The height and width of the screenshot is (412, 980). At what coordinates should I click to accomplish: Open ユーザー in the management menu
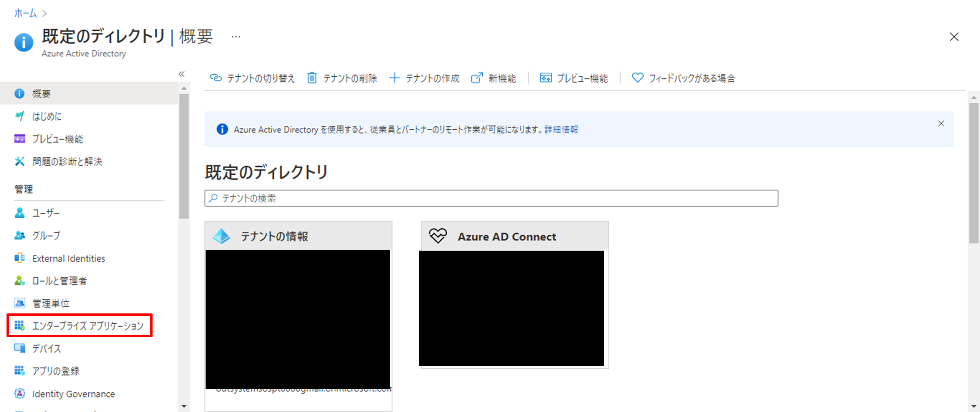[46, 213]
